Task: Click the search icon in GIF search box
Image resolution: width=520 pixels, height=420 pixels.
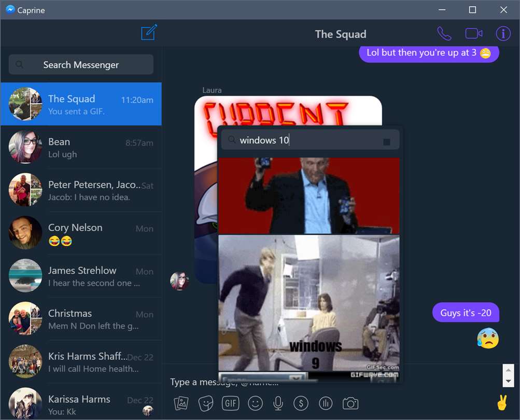Action: 232,139
